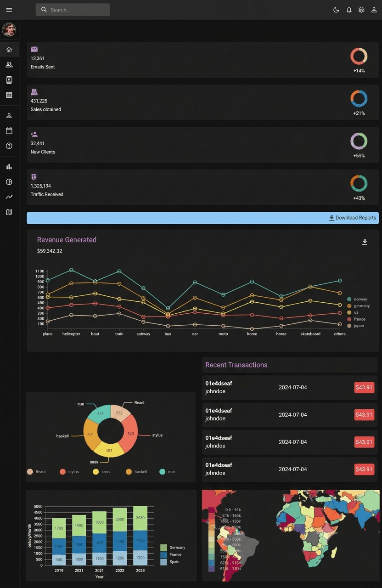The image size is (382, 588).
Task: Click the sass 401 pie slice
Action: [109, 450]
